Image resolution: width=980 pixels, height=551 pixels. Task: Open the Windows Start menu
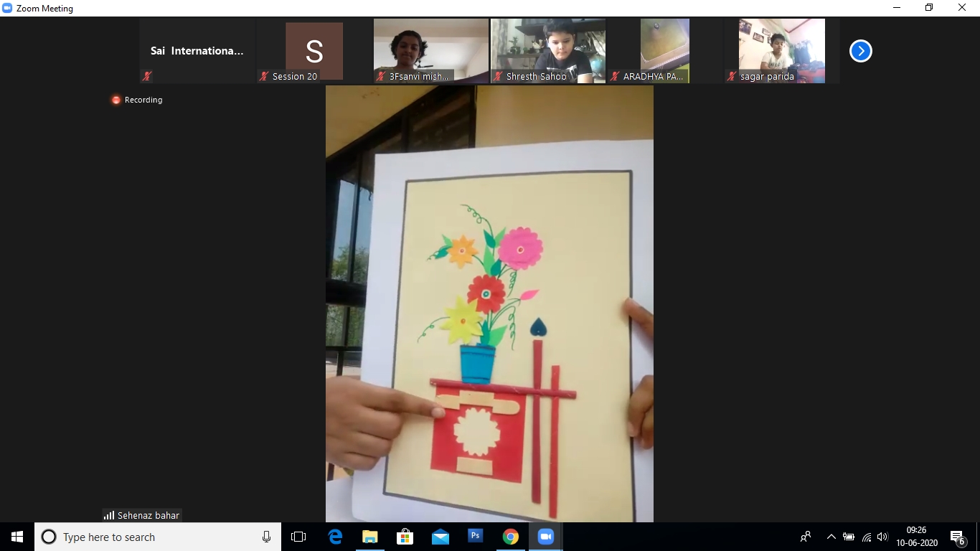pos(17,537)
